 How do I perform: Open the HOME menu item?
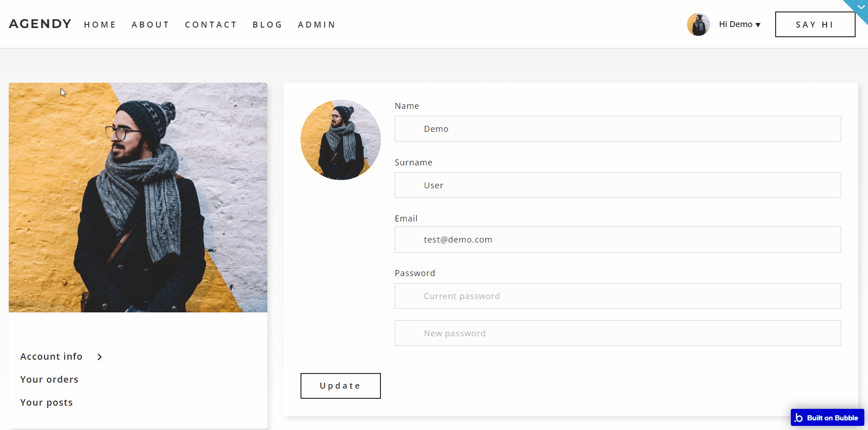pyautogui.click(x=100, y=25)
